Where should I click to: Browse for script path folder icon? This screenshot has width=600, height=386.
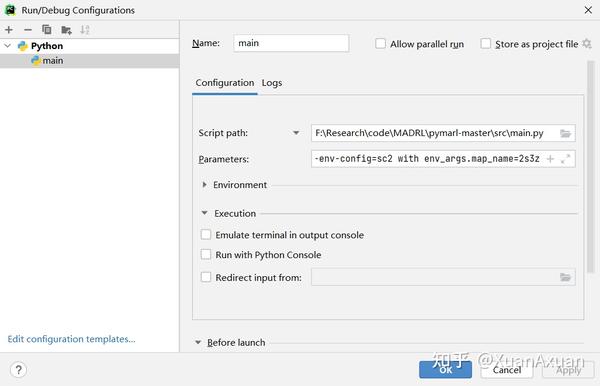click(x=565, y=133)
